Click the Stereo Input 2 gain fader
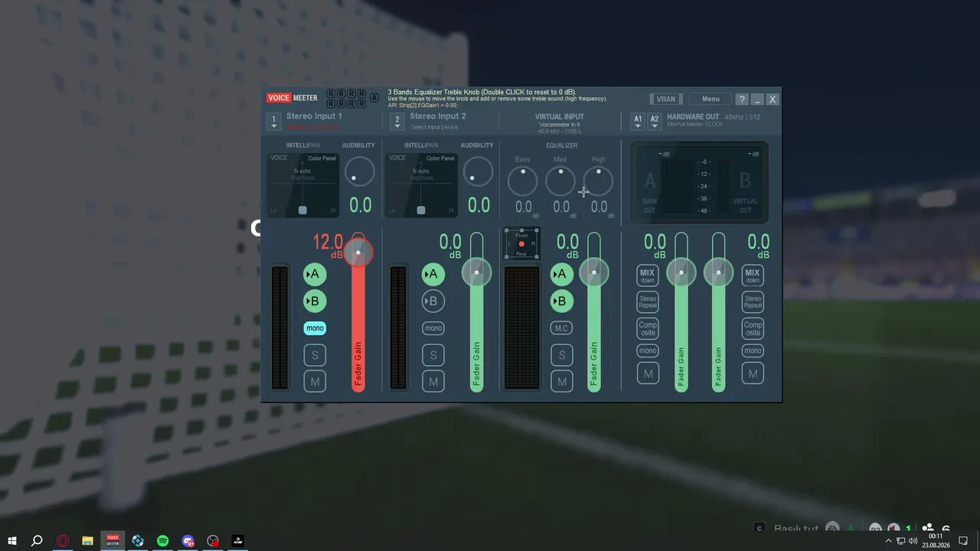 (476, 272)
